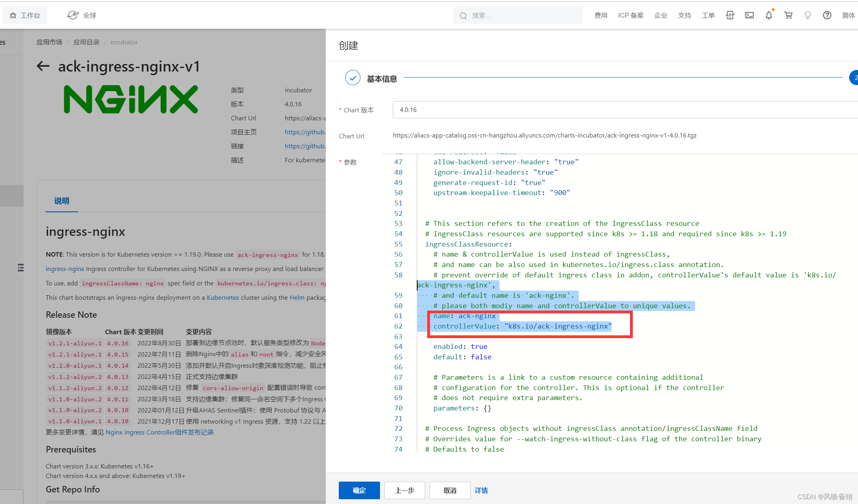858x504 pixels.
Task: Click the back arrow beside ack-ingress-nginx-v1
Action: coord(43,66)
